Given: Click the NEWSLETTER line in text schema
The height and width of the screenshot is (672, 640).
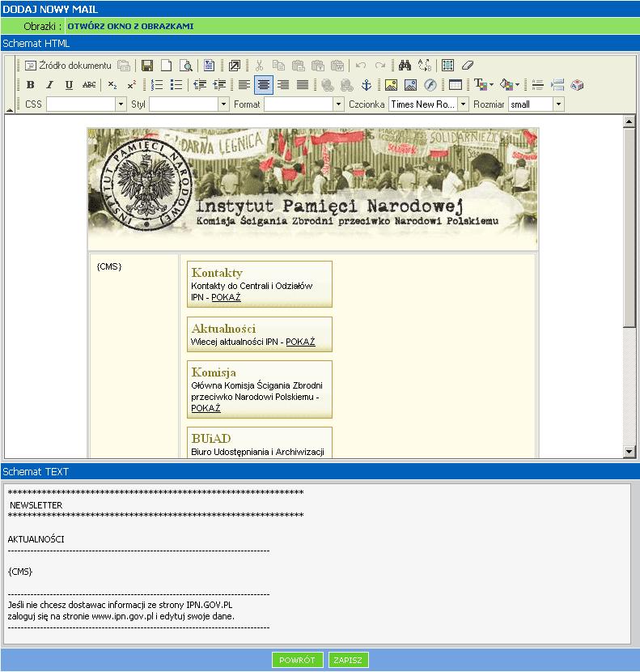Looking at the screenshot, I should [36, 505].
